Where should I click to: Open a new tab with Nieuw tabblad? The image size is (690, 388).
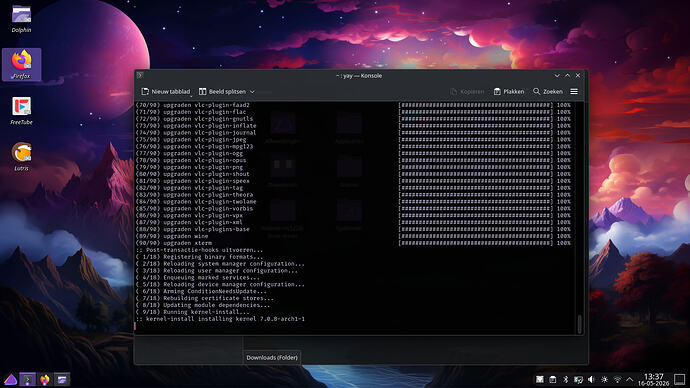tap(165, 92)
